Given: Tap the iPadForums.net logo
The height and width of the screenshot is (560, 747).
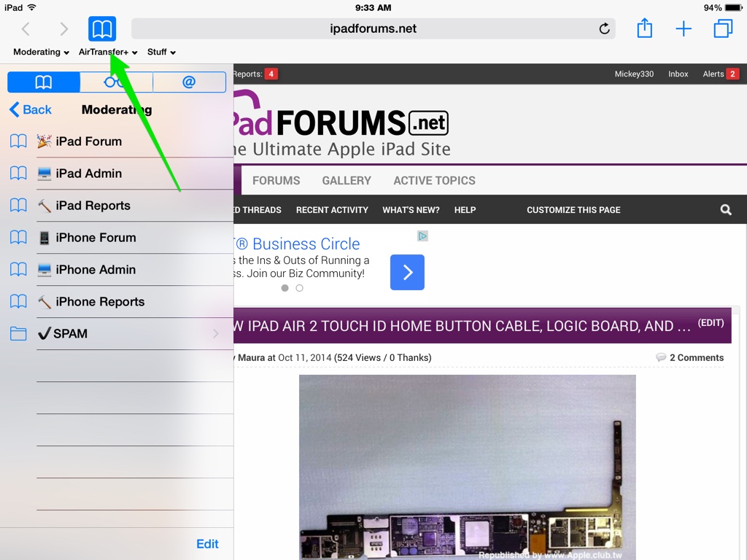Looking at the screenshot, I should 341,122.
